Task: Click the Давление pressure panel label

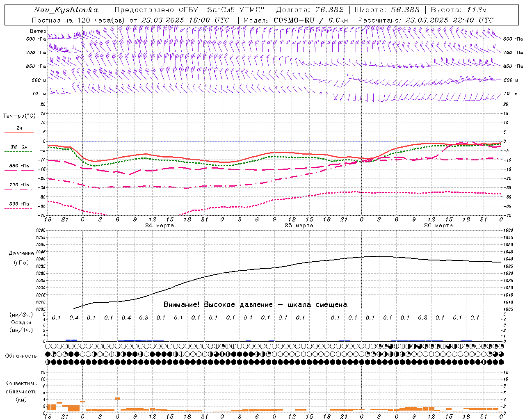Action: pyautogui.click(x=21, y=253)
